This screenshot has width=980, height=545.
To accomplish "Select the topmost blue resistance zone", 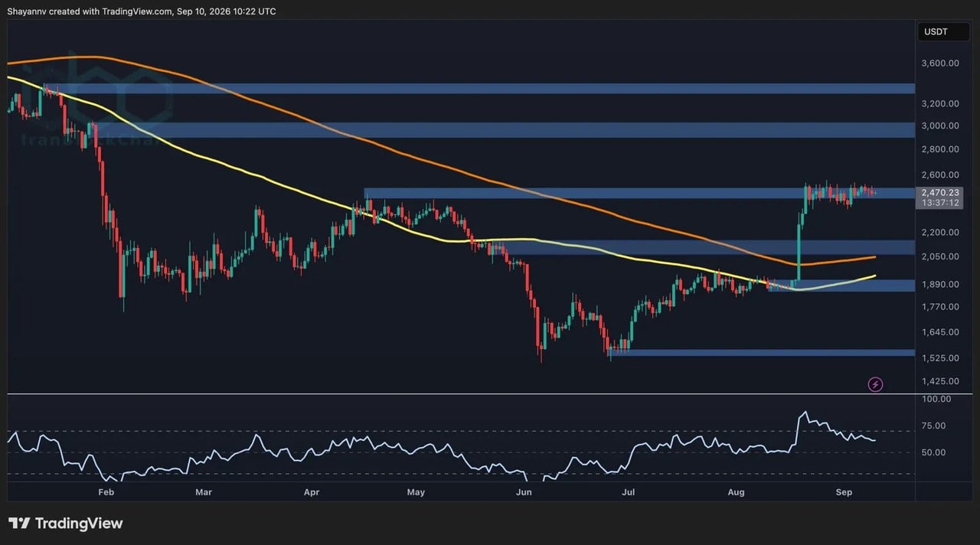I will 479,89.
